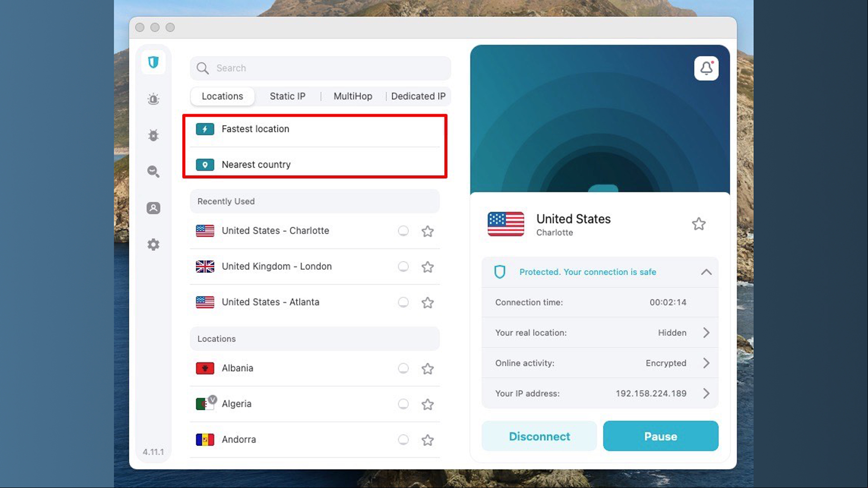Open the Alert siren icon in the sidebar
The width and height of the screenshot is (868, 488).
pos(153,99)
